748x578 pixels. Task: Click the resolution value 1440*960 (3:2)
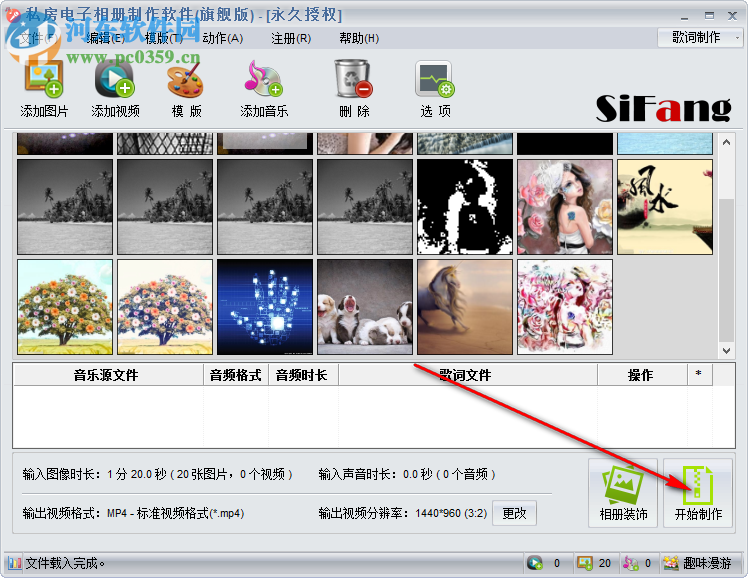451,514
